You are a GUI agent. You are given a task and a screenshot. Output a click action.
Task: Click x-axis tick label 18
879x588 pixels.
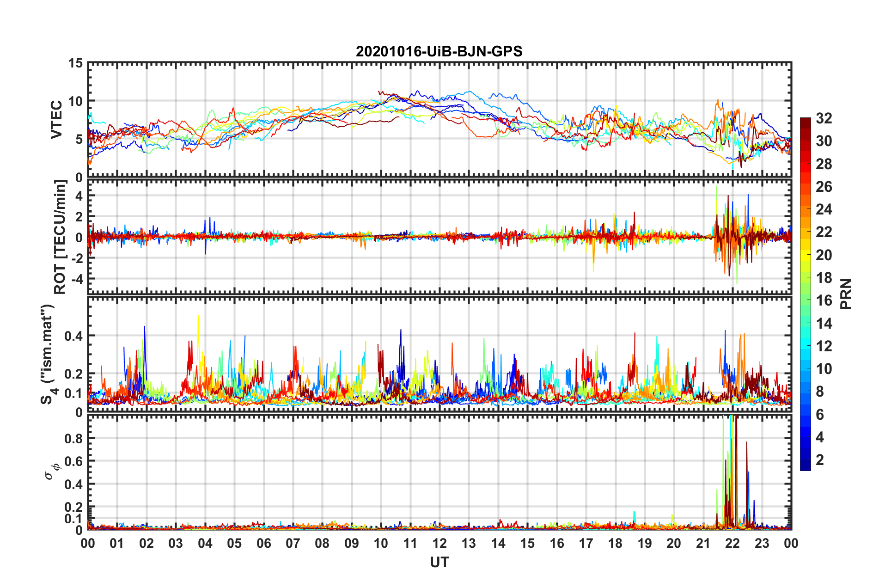pyautogui.click(x=615, y=543)
